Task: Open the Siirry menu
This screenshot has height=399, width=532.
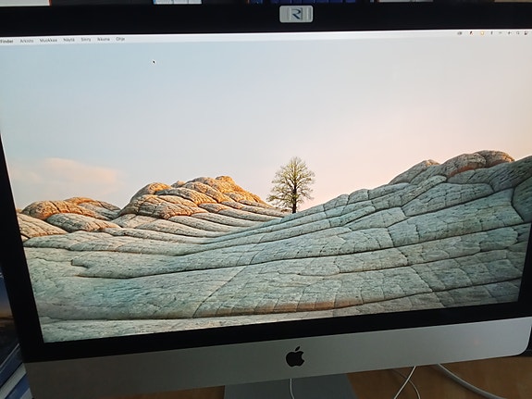Action: tap(86, 40)
